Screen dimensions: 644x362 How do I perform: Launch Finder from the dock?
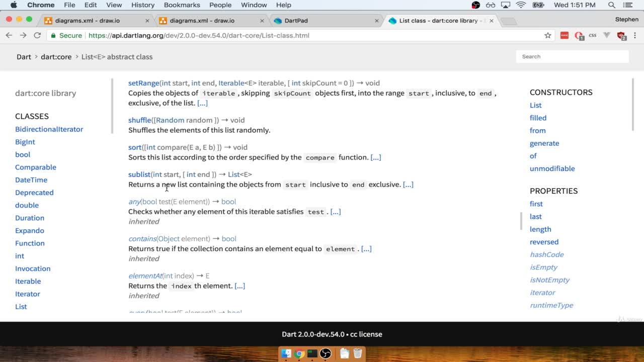tap(286, 353)
